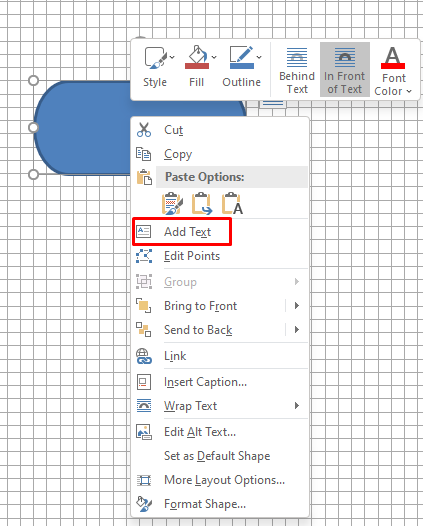This screenshot has height=526, width=423.
Task: Click the Outline pen icon
Action: (x=242, y=57)
